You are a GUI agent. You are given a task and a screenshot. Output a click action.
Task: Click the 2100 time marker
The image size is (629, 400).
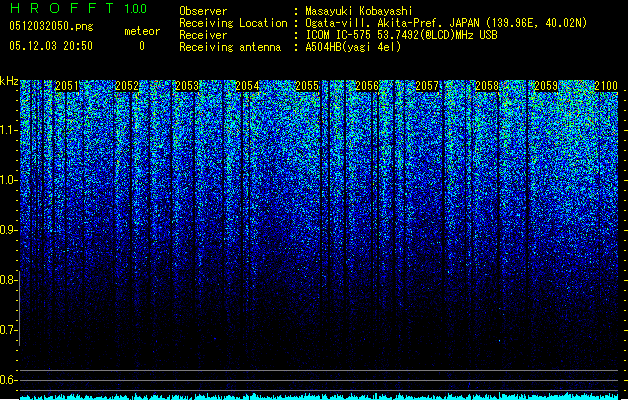(606, 86)
